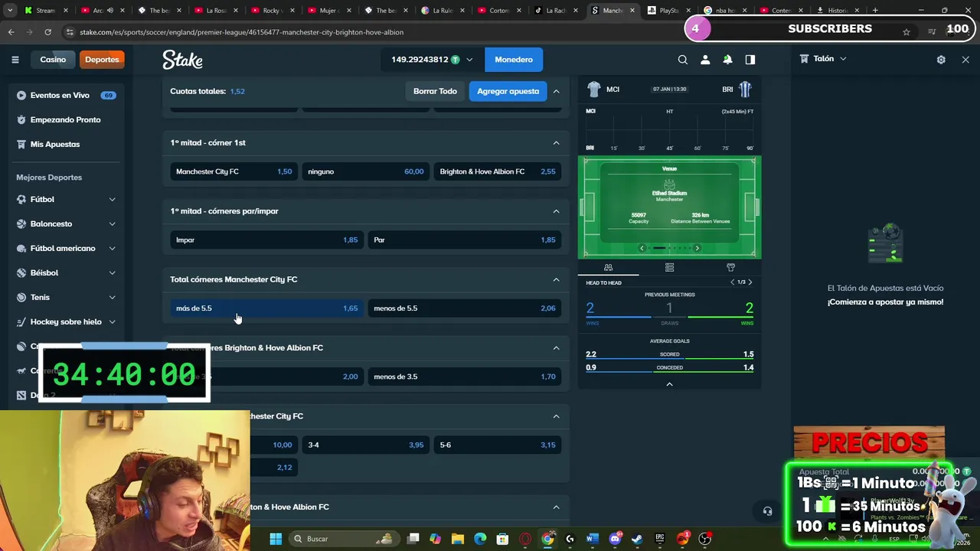
Task: Open Empezando Pronto section
Action: point(66,120)
